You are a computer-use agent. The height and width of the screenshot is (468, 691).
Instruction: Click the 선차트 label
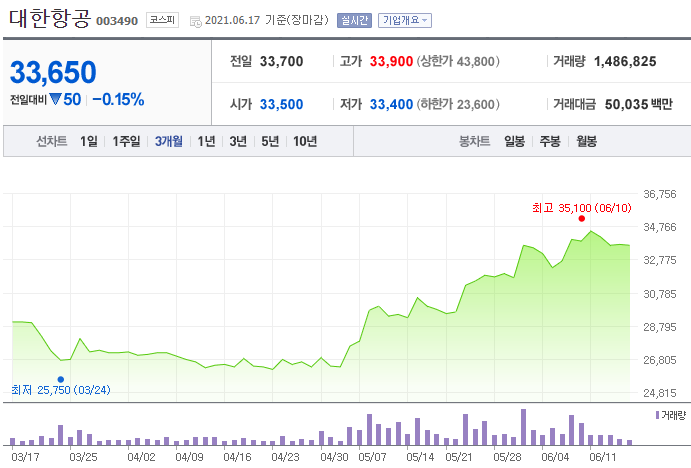click(52, 141)
